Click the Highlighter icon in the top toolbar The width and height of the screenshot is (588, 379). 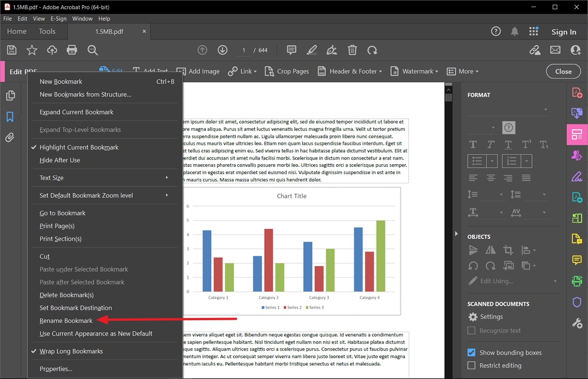point(311,50)
